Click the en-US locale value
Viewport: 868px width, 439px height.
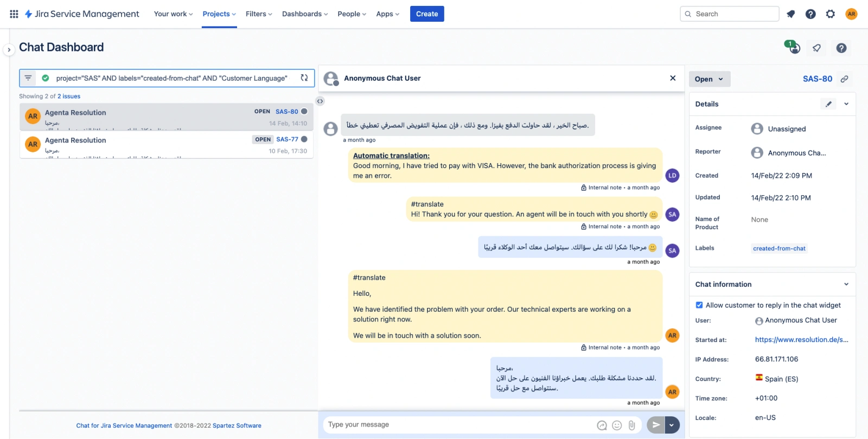point(765,418)
